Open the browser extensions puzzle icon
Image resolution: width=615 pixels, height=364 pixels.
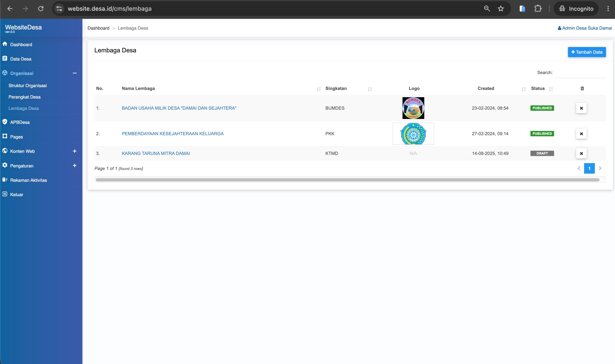pos(538,9)
